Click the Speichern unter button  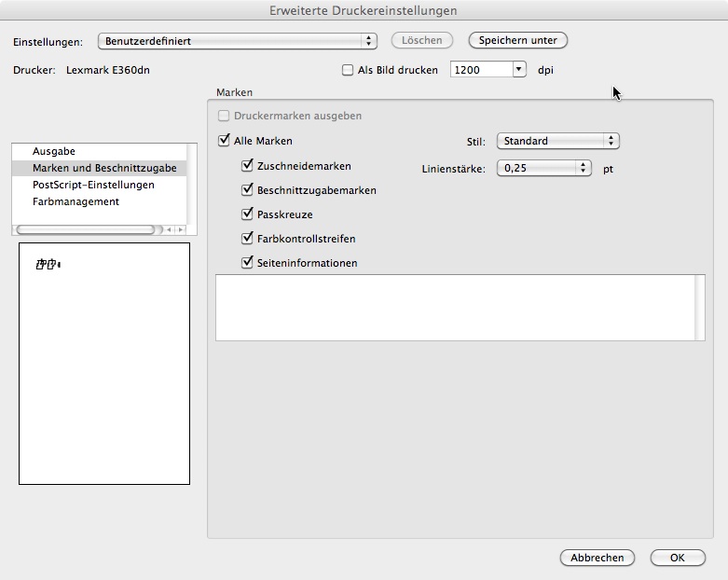pos(518,41)
